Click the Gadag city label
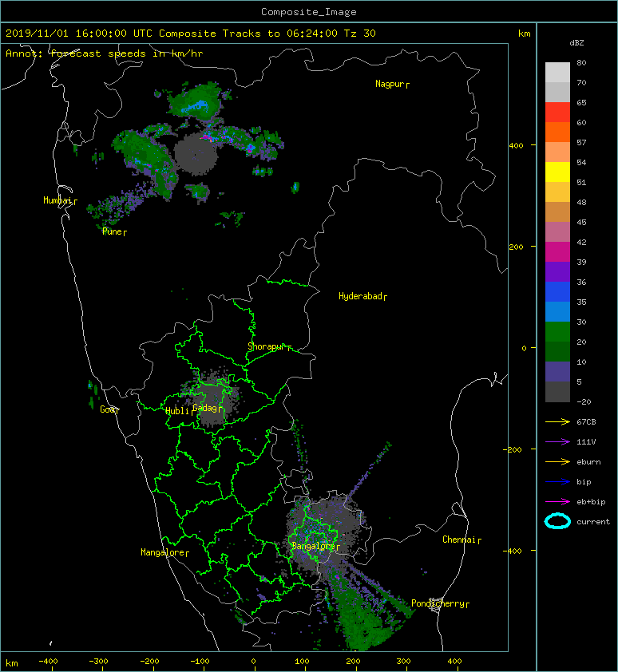 pyautogui.click(x=207, y=408)
